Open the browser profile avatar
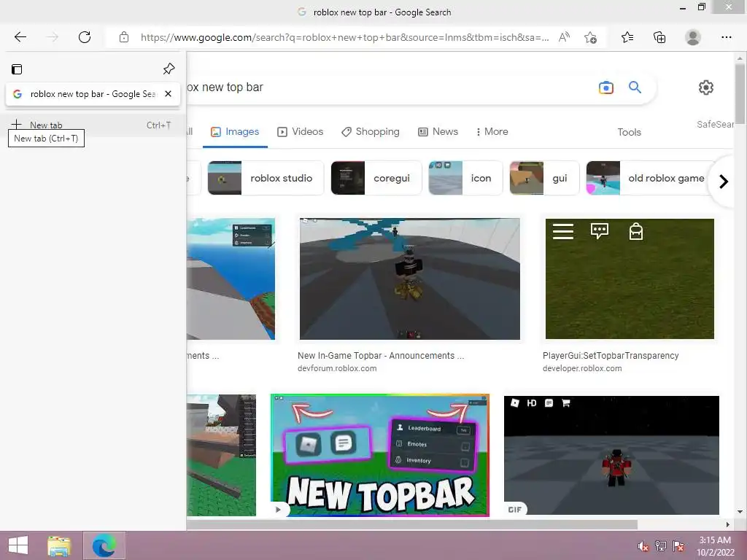Image resolution: width=747 pixels, height=560 pixels. [x=693, y=37]
